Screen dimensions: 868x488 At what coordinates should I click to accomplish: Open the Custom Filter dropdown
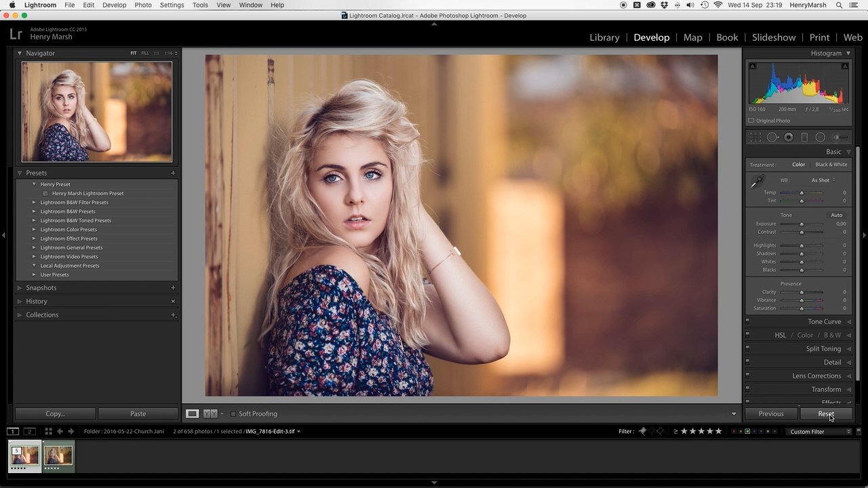820,432
